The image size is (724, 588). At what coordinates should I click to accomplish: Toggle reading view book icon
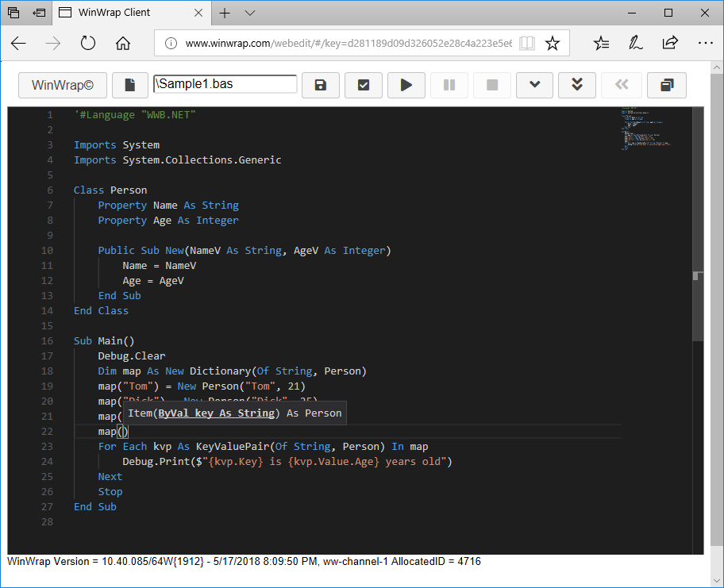point(527,44)
